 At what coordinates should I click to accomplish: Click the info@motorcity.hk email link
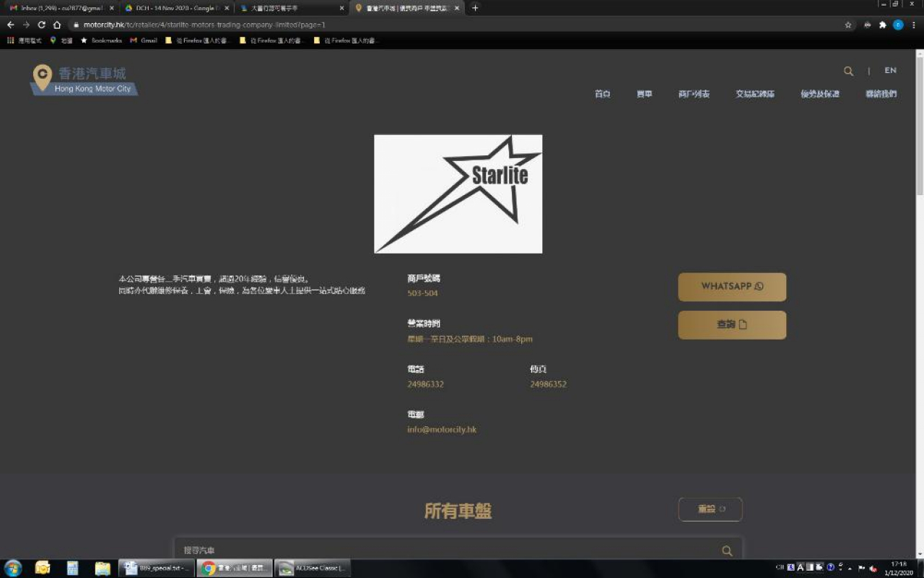[442, 429]
